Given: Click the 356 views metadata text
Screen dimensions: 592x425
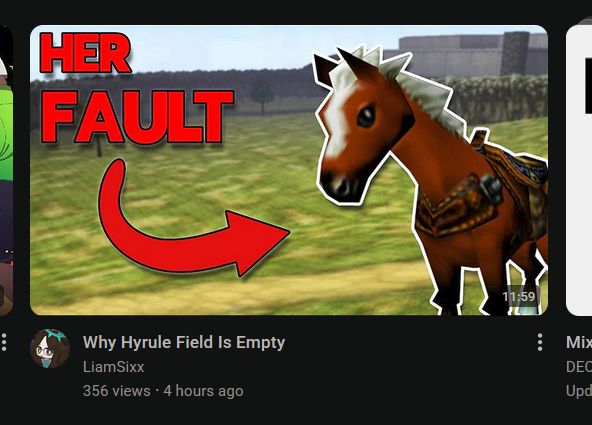Looking at the screenshot, I should (x=117, y=391).
